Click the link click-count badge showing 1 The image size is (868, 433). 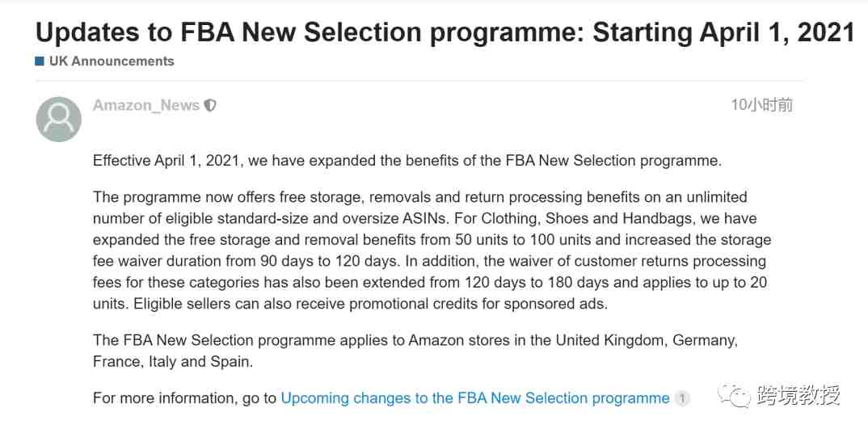pos(683,398)
